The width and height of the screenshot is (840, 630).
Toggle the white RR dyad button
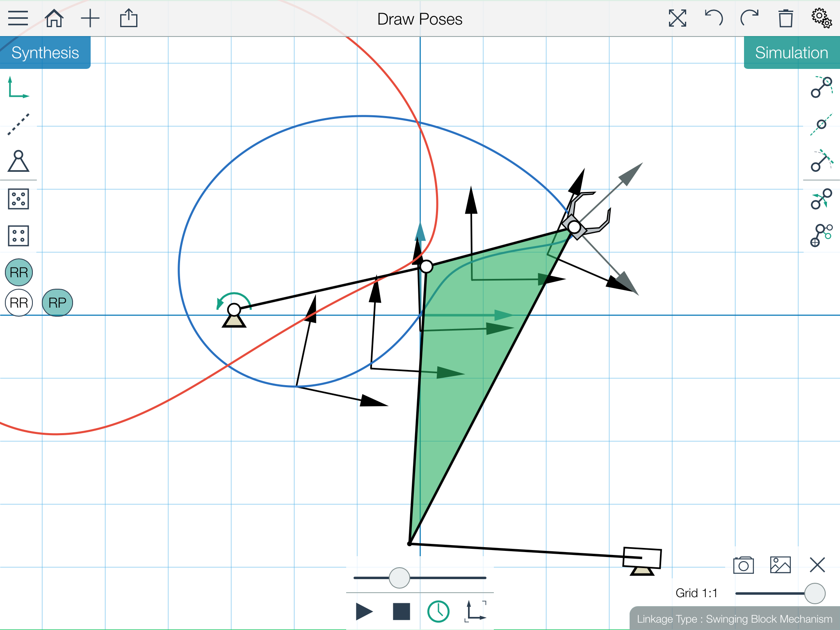point(19,303)
